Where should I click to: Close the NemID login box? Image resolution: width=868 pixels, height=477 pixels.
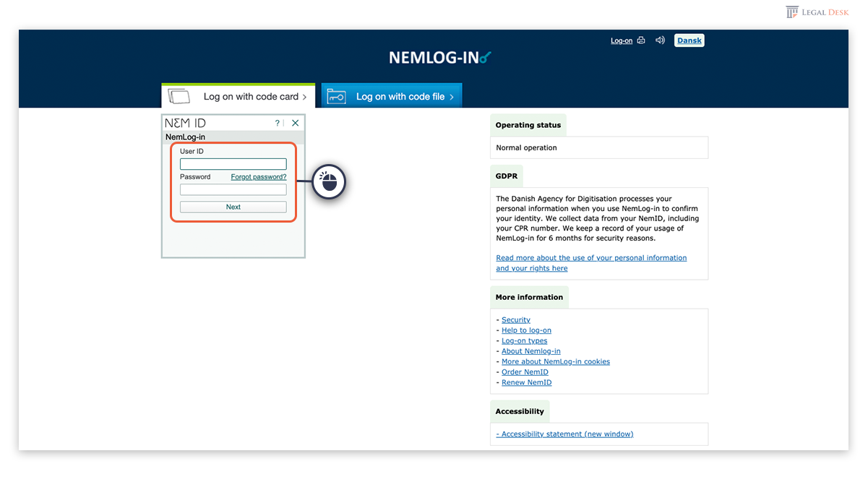[295, 124]
